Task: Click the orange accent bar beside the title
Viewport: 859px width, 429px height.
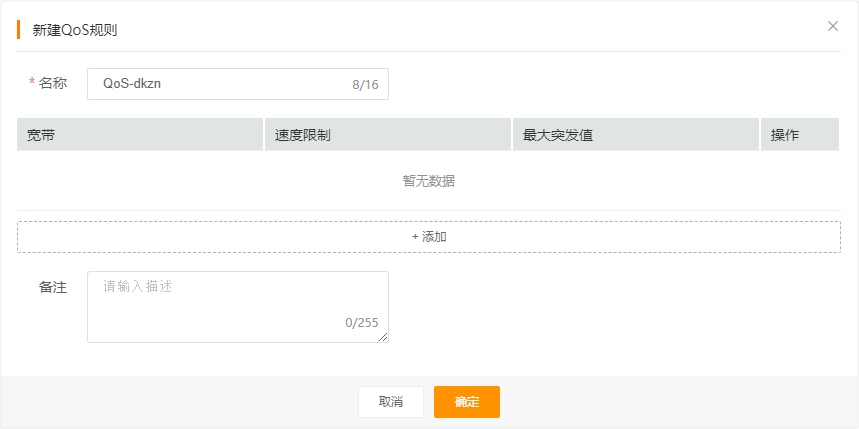Action: point(18,30)
